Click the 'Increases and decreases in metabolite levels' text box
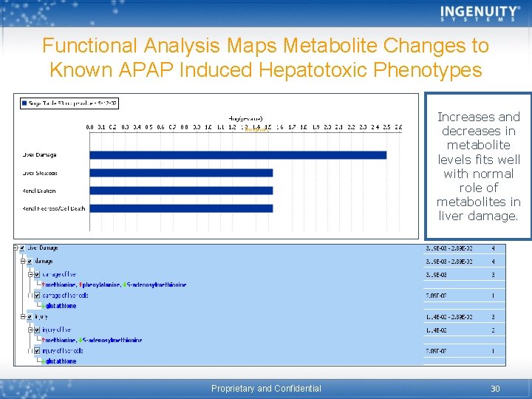Screen dimensions: 532x399 point(478,166)
